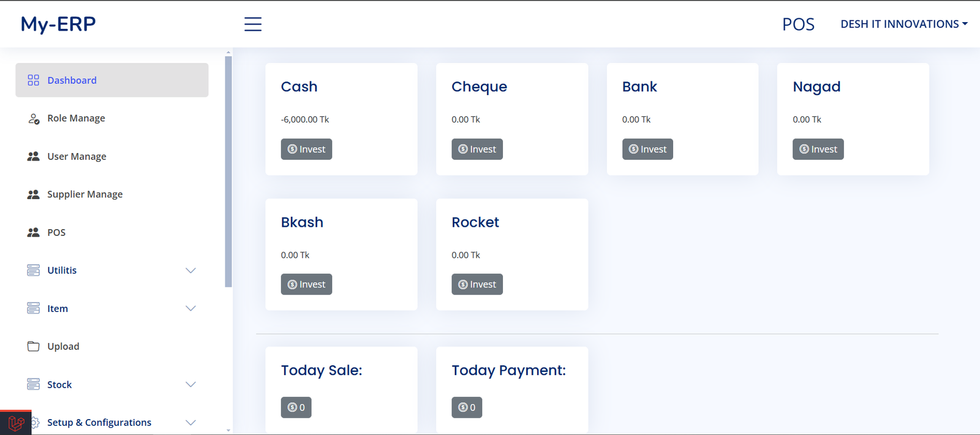Expand the Stock submenu chevron
Image resolution: width=980 pixels, height=435 pixels.
coord(190,384)
